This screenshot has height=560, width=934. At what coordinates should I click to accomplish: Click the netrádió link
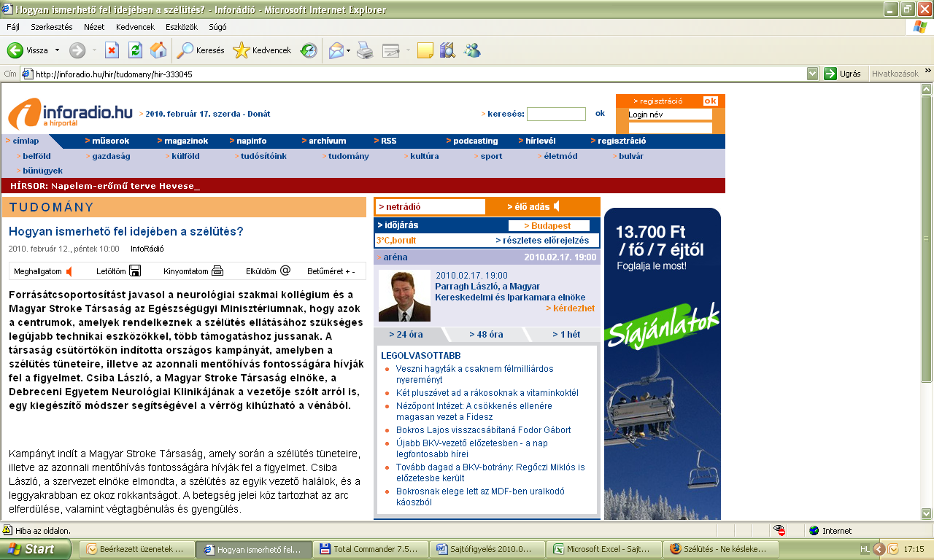(x=400, y=207)
